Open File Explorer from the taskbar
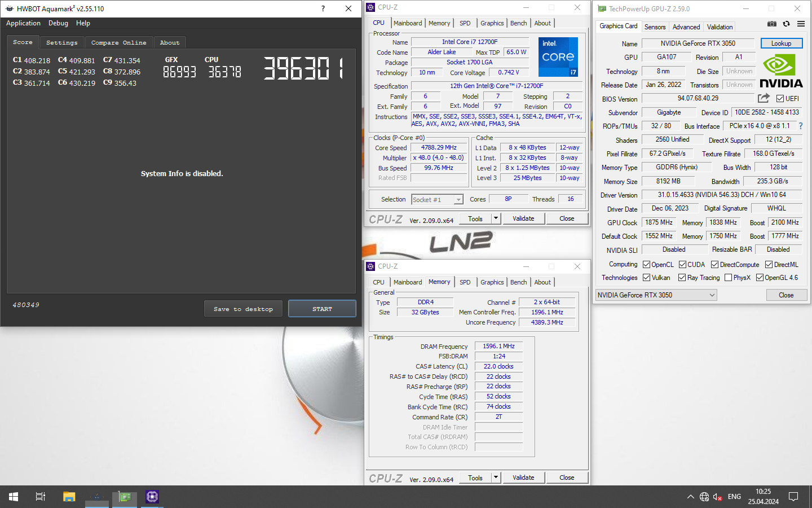 [69, 497]
